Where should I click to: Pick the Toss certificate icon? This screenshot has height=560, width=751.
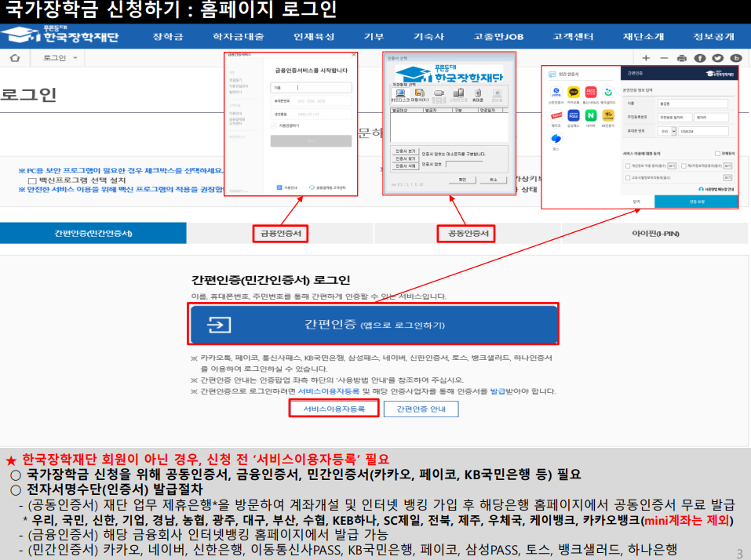pos(556,139)
